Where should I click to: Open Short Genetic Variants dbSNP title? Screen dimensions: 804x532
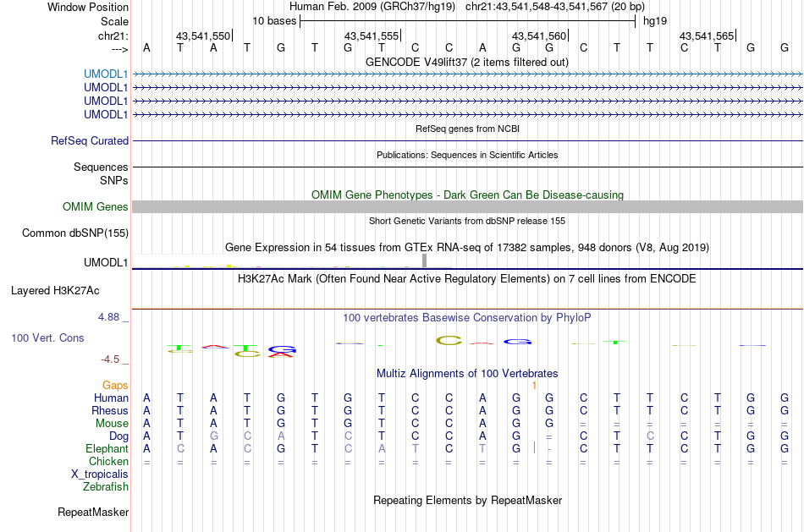(467, 221)
